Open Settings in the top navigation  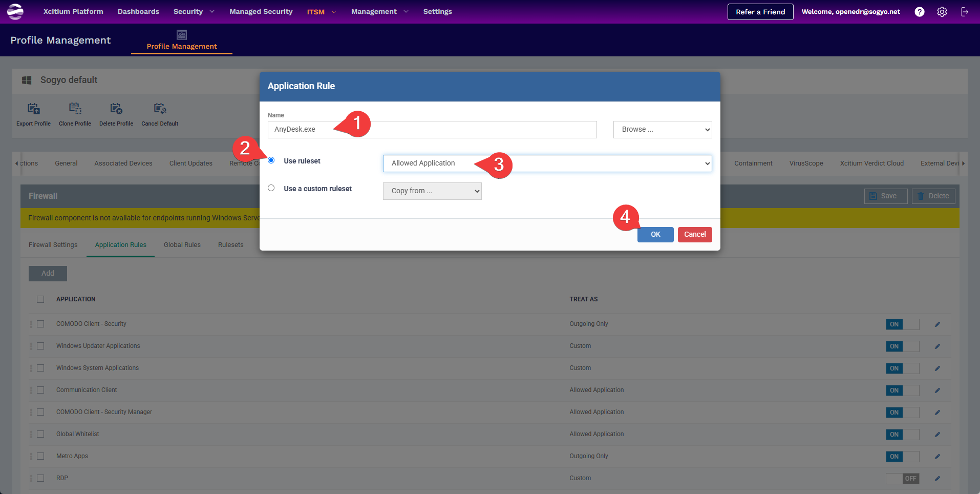(x=438, y=12)
